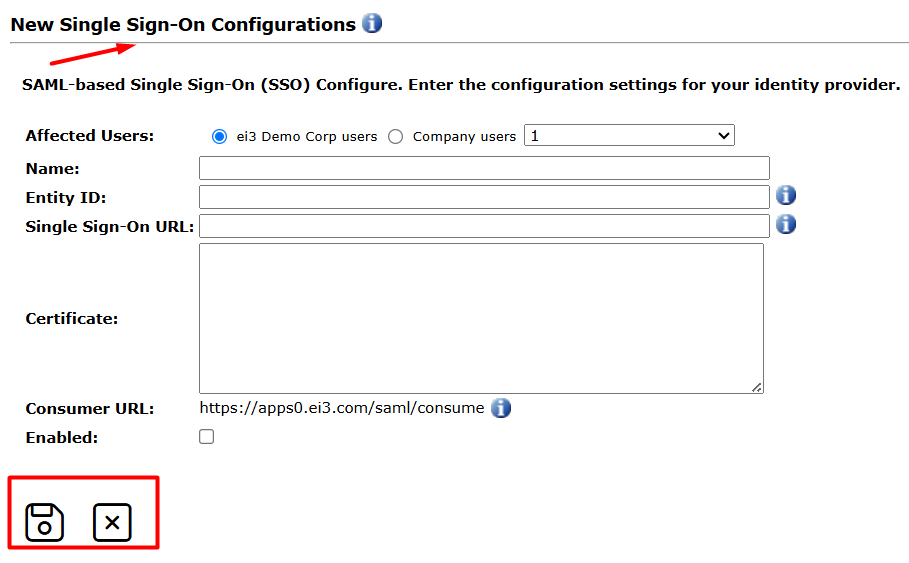This screenshot has height=563, width=909.
Task: Select the Company users radio button
Action: tap(395, 137)
